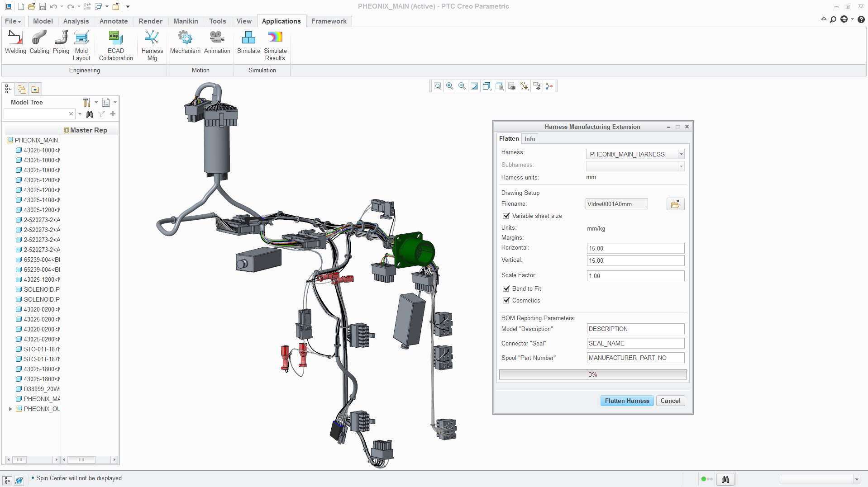Open ECAD Collaboration
The height and width of the screenshot is (487, 868).
[x=116, y=46]
